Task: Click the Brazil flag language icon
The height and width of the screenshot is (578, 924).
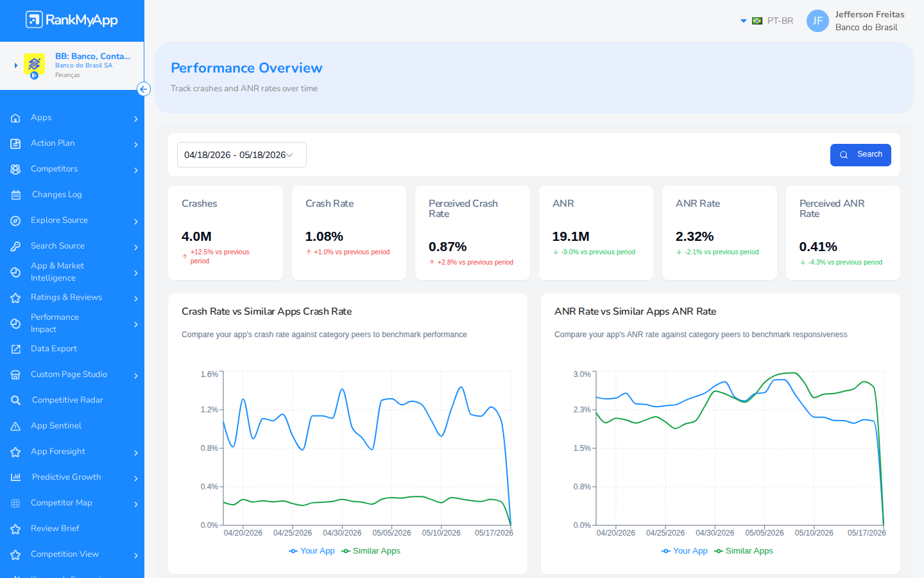Action: click(x=757, y=21)
